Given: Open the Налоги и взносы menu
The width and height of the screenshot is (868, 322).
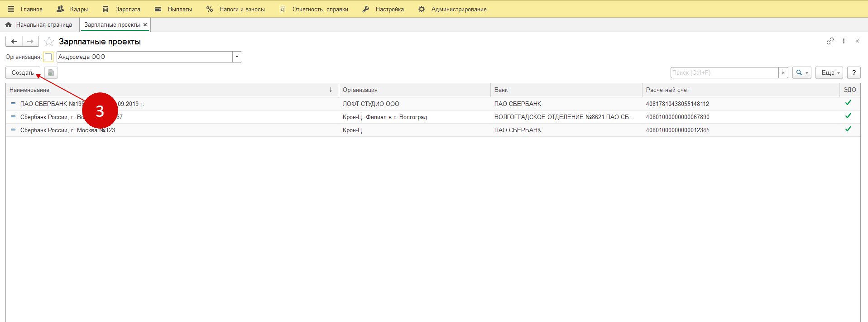Looking at the screenshot, I should pyautogui.click(x=235, y=9).
